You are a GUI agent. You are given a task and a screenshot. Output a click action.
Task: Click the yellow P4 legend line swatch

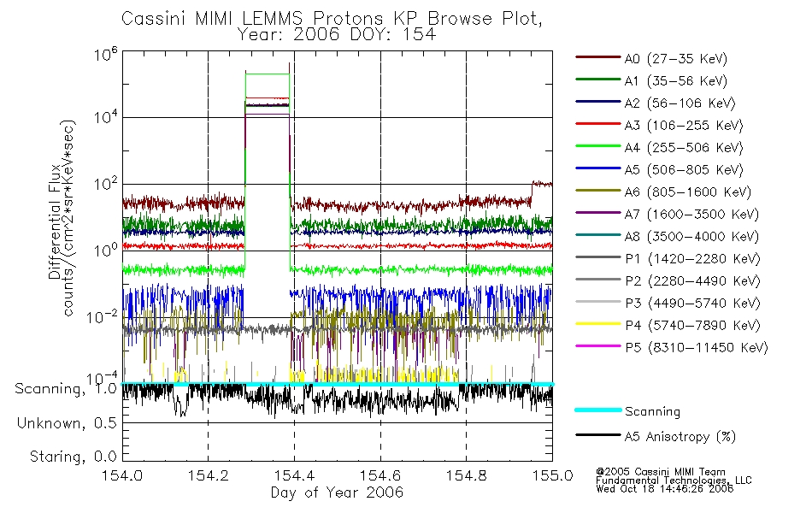click(597, 324)
